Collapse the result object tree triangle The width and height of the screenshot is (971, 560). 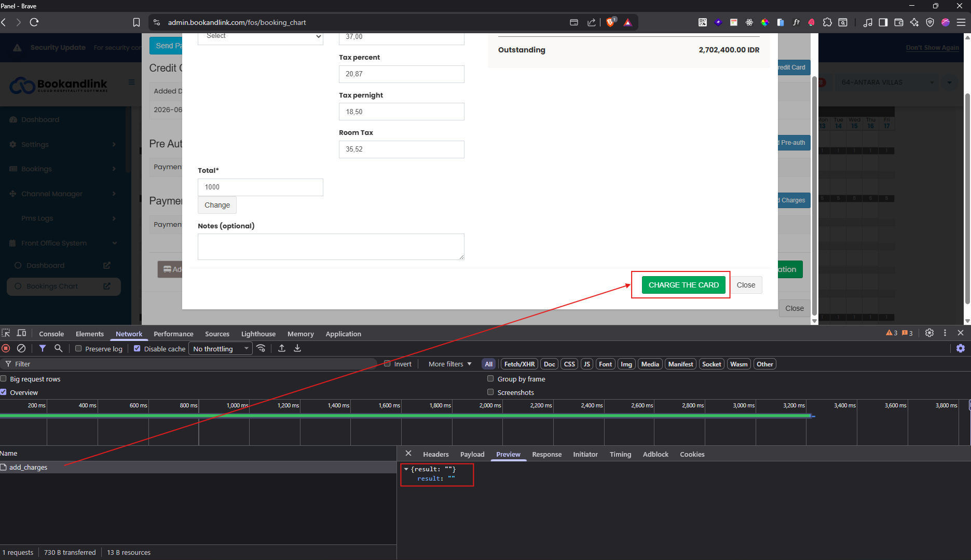click(x=406, y=469)
